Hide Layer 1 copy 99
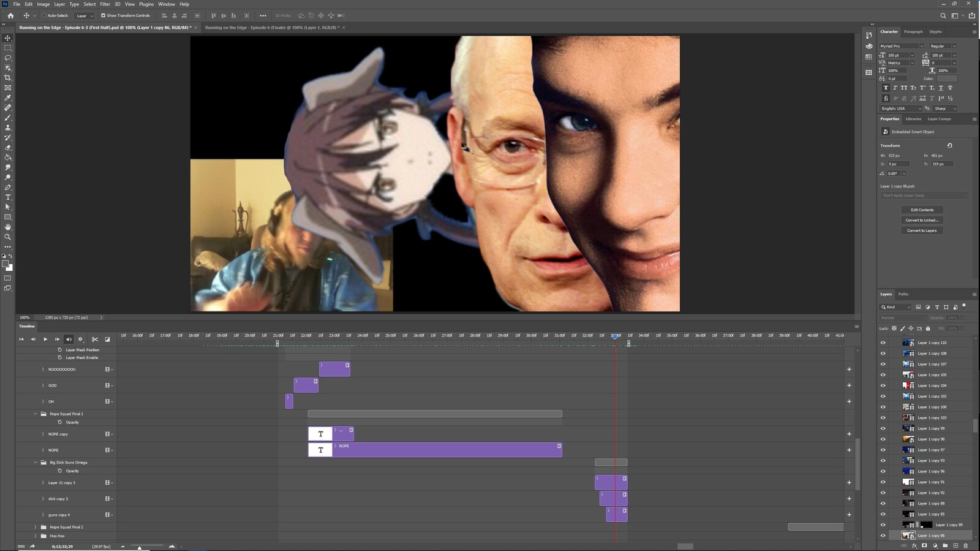The image size is (980, 551). click(x=883, y=428)
